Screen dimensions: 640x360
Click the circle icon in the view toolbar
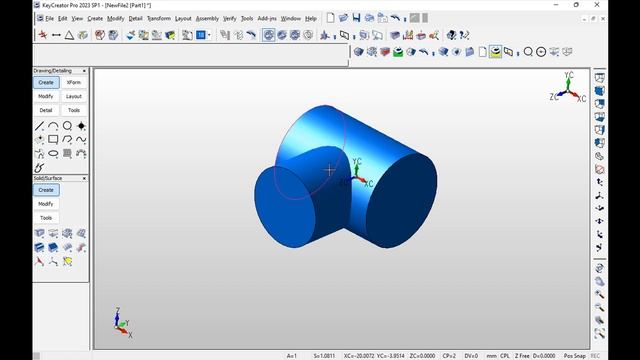528,52
